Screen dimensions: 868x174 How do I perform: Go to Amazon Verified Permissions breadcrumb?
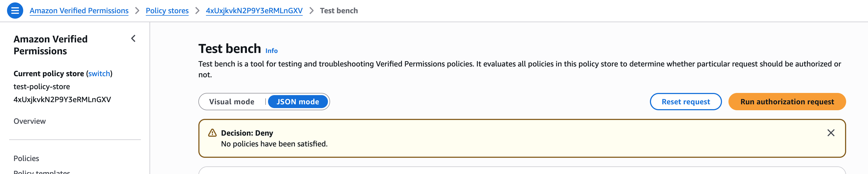tap(79, 11)
